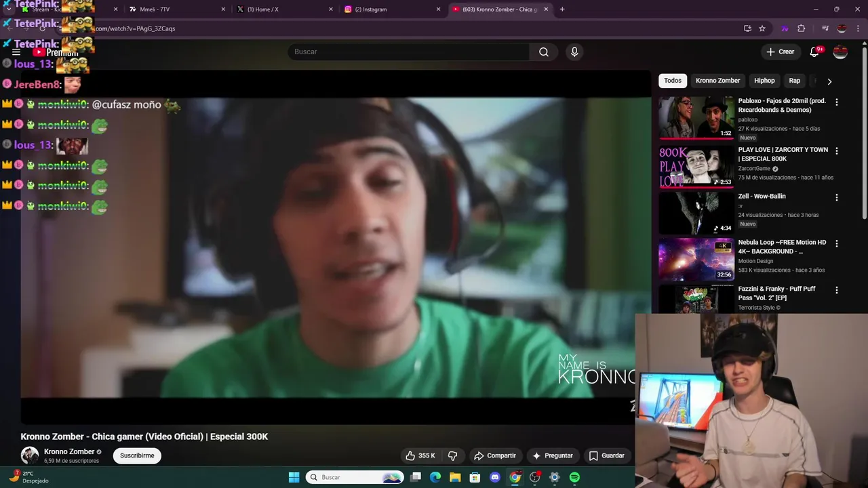This screenshot has width=868, height=488.
Task: Open PLAY LOVE 800K thumbnail
Action: [x=696, y=166]
